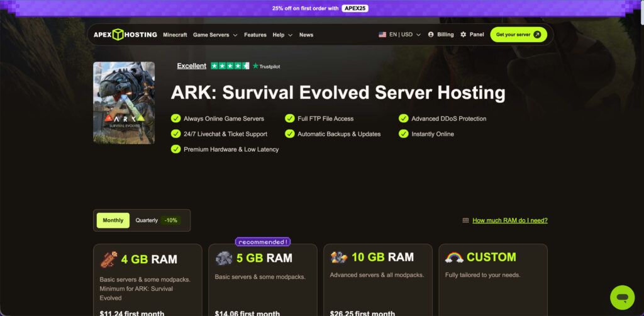Expand the Help menu
Screen dimensions: 644x316
click(x=282, y=35)
